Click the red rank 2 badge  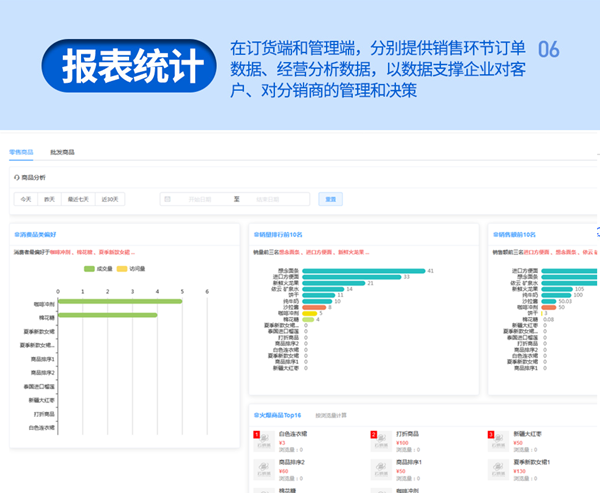click(x=374, y=434)
